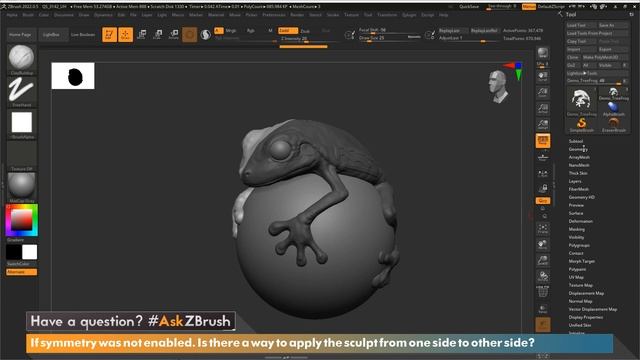Image resolution: width=640 pixels, height=360 pixels.
Task: Click the Move view icon in right shelf
Action: coord(542,244)
